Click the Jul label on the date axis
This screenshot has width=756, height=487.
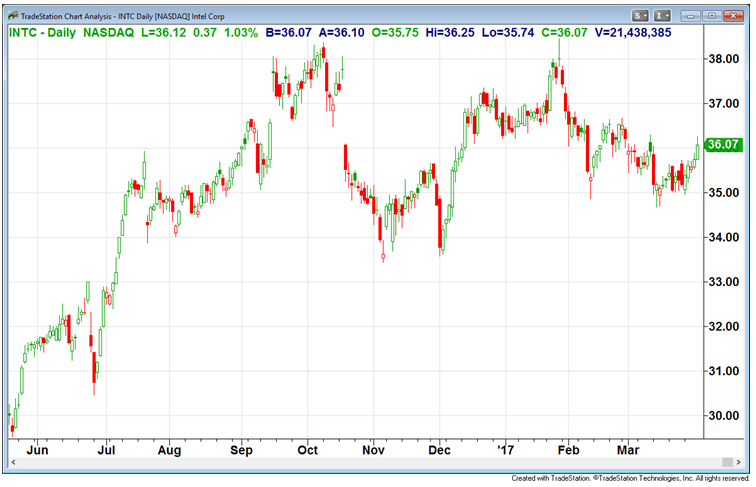(106, 450)
